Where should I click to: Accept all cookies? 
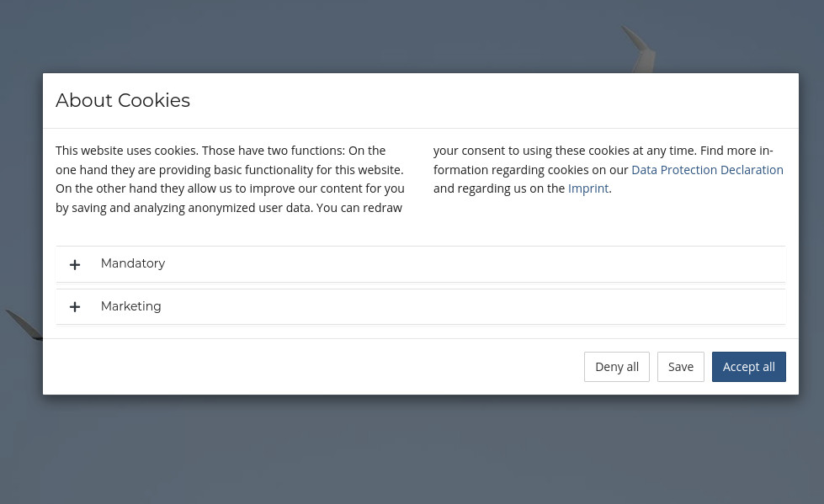(748, 367)
